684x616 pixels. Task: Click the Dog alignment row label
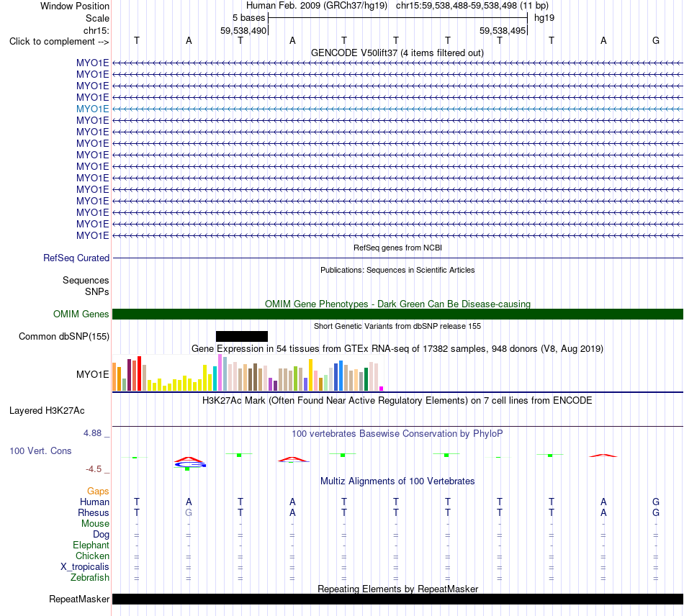click(101, 535)
